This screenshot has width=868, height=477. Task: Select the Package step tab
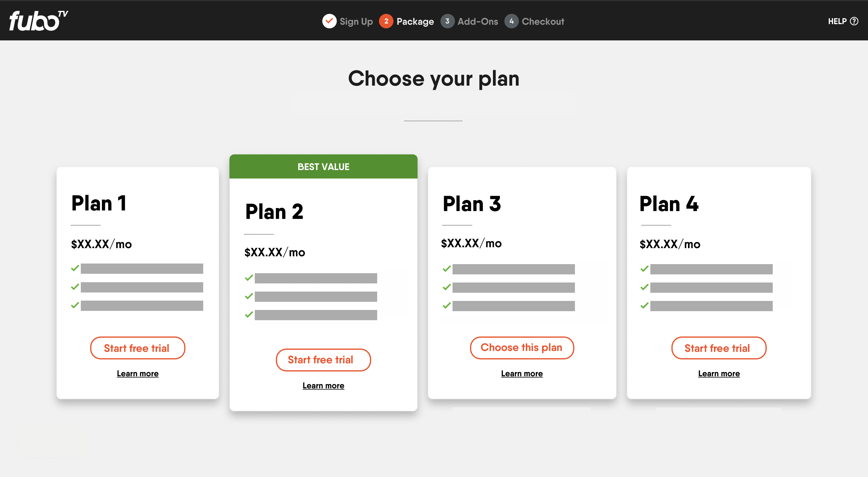pos(408,21)
